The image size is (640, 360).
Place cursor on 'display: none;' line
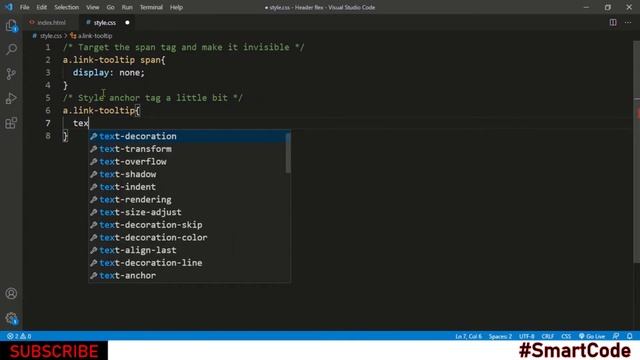(x=109, y=73)
